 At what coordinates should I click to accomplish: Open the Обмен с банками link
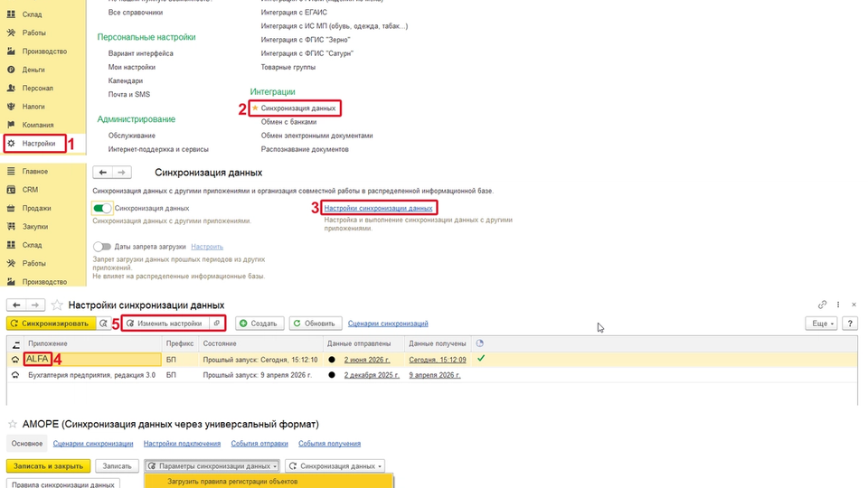(289, 122)
